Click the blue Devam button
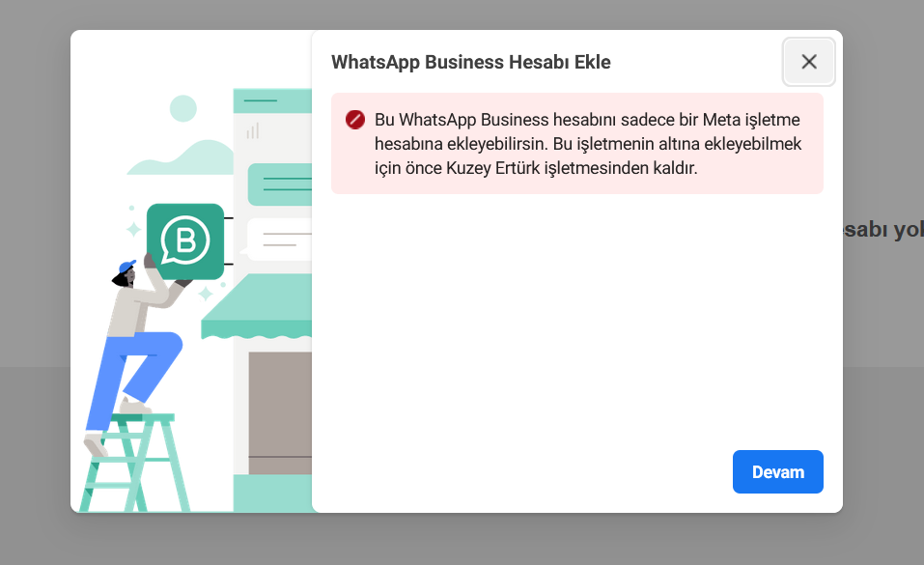This screenshot has height=565, width=924. click(x=778, y=472)
